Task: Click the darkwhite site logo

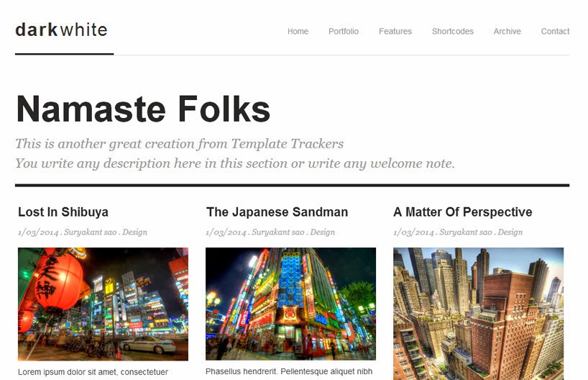Action: pos(62,30)
